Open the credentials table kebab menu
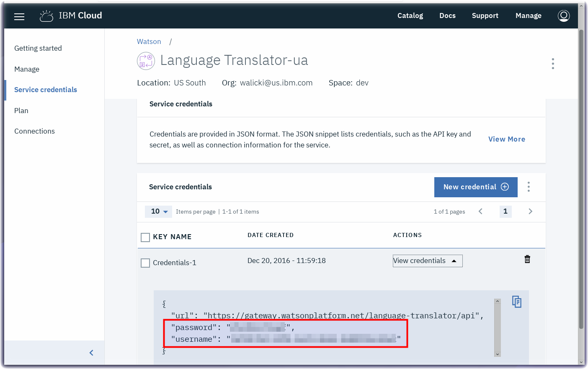Screen dimensions: 588x369 pyautogui.click(x=529, y=187)
